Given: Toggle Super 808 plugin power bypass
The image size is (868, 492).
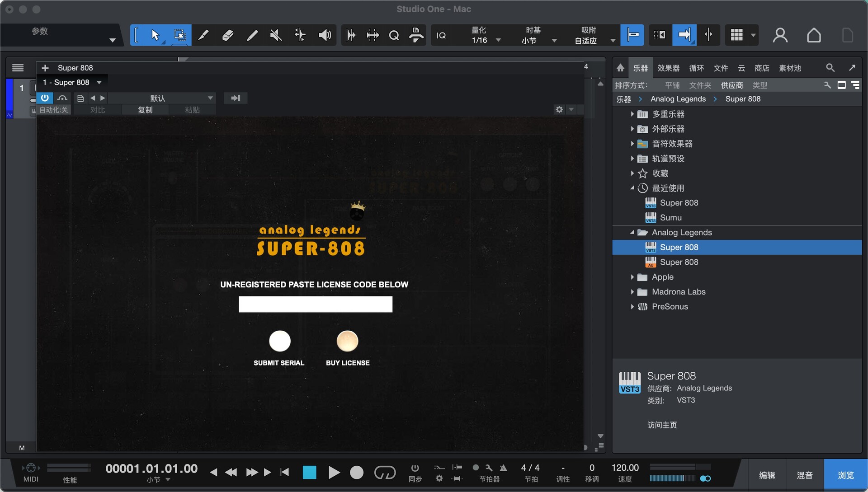Looking at the screenshot, I should 45,98.
